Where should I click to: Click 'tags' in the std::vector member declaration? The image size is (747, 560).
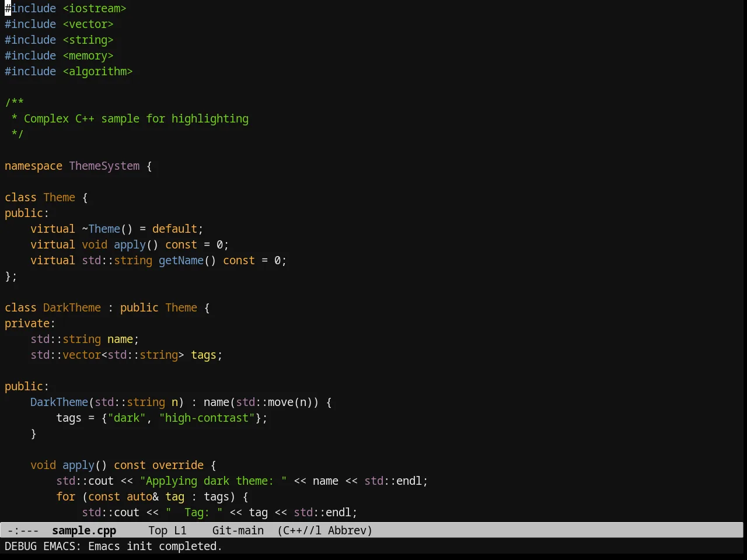coord(204,355)
